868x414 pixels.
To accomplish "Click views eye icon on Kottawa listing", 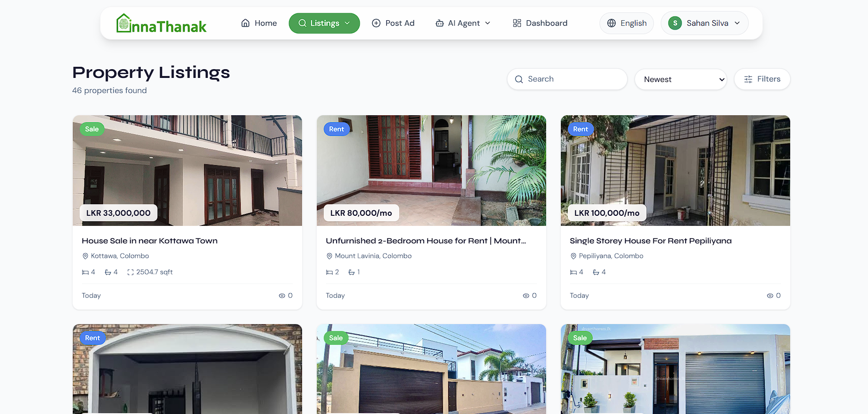I will click(282, 296).
